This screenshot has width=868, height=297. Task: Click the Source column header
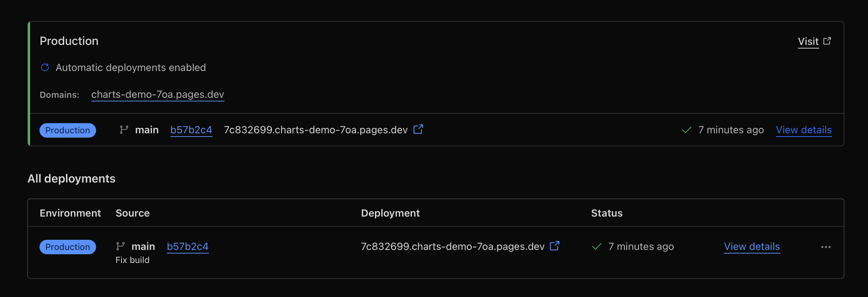point(133,213)
